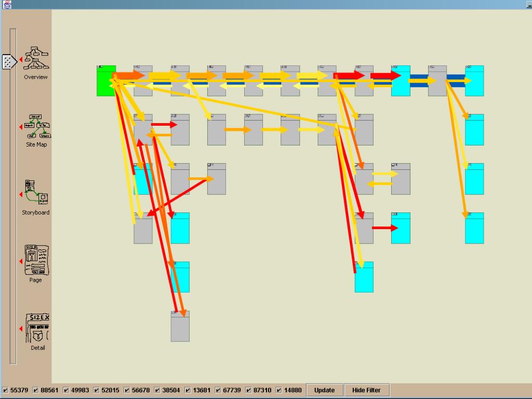Image resolution: width=532 pixels, height=399 pixels.
Task: Toggle the 14880 filter checkbox
Action: point(279,390)
